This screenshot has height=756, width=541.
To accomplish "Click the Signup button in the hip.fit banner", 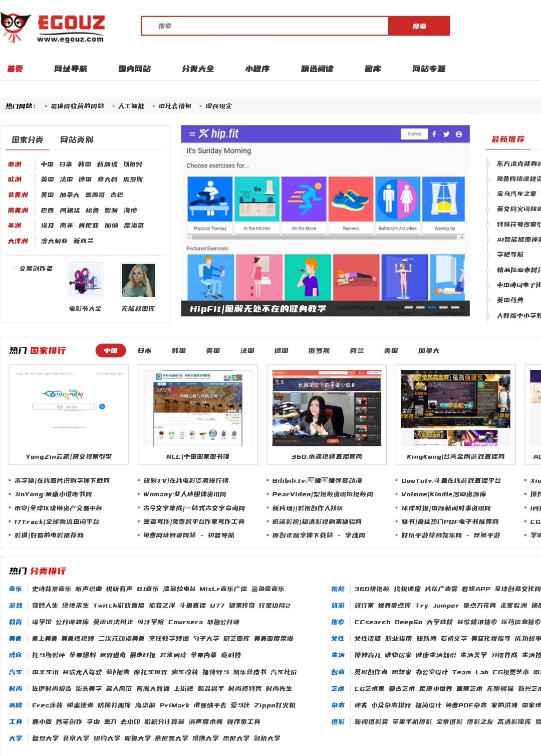I will coord(414,134).
